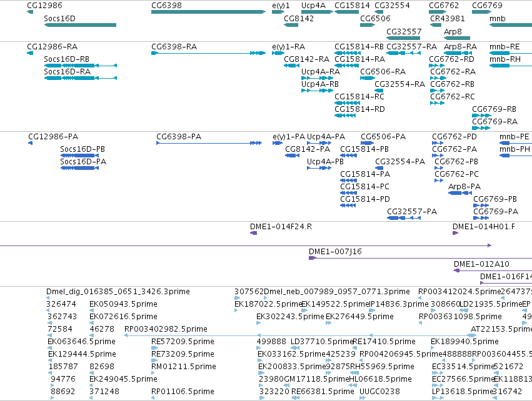Select EST RM01211.5prime

click(x=184, y=367)
